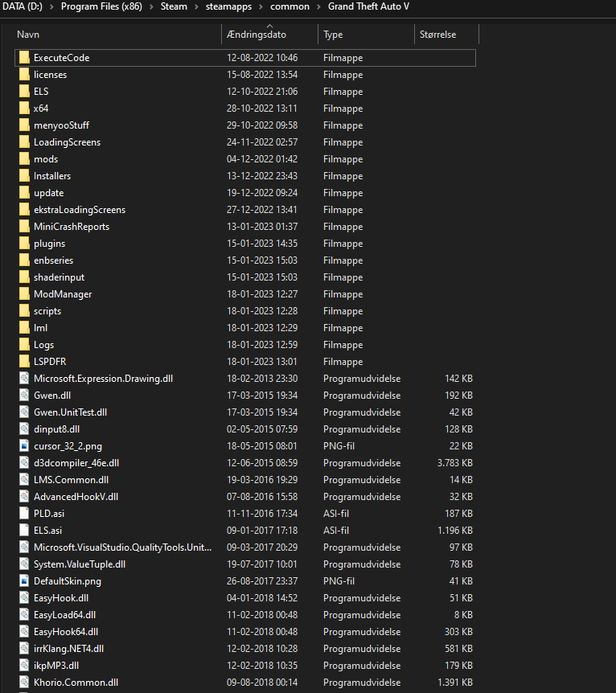616x693 pixels.
Task: Select the ekstraLoadingScreens folder name
Action: 80,210
